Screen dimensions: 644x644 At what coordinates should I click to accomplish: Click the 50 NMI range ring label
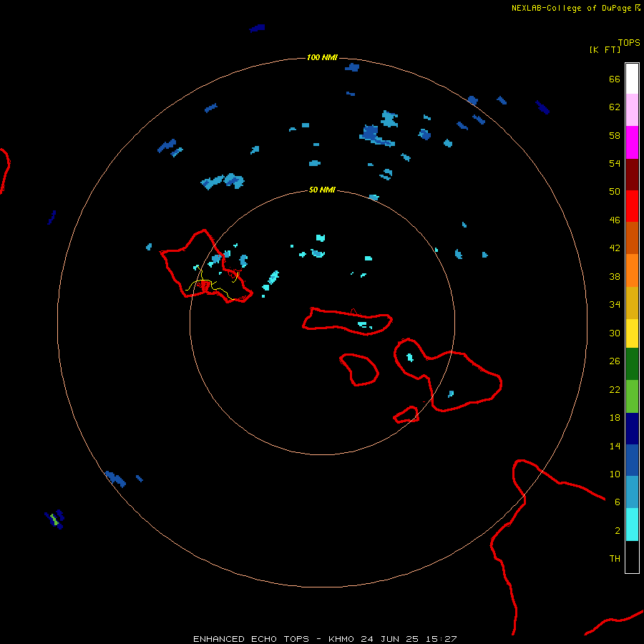pos(322,190)
